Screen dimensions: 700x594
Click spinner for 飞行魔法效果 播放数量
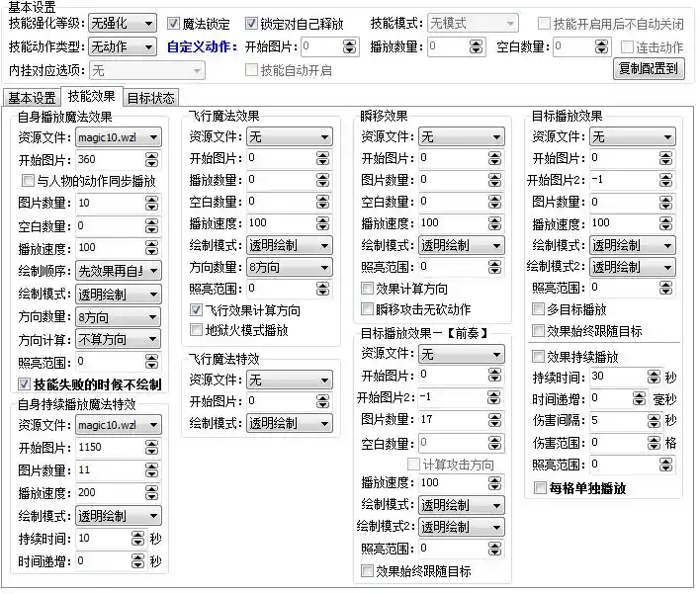pyautogui.click(x=322, y=180)
